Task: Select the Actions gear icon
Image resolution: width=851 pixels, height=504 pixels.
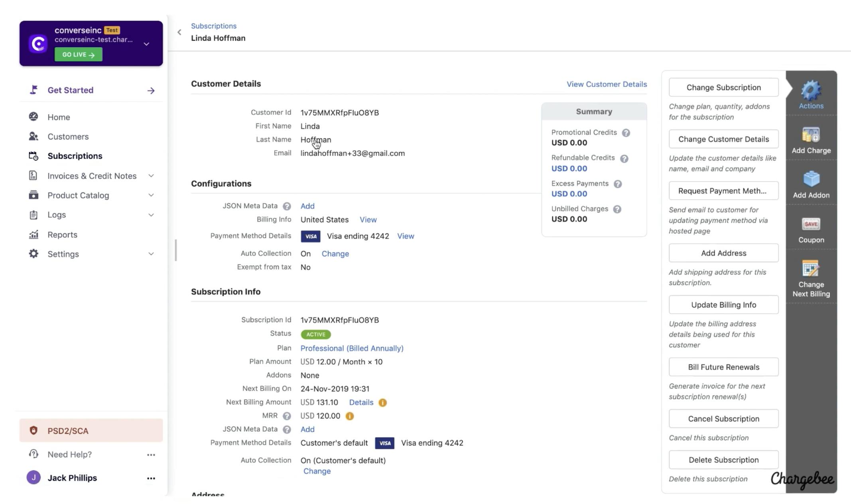Action: coord(811,91)
